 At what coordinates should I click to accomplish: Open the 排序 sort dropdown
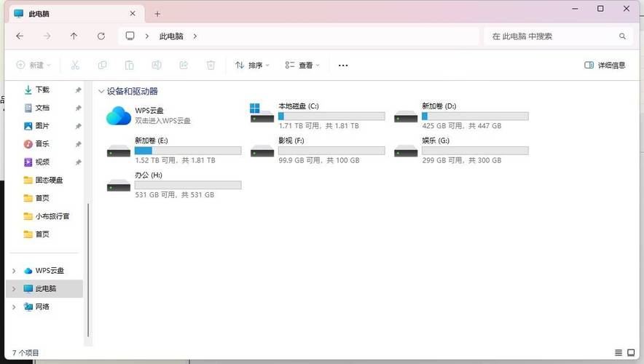252,65
